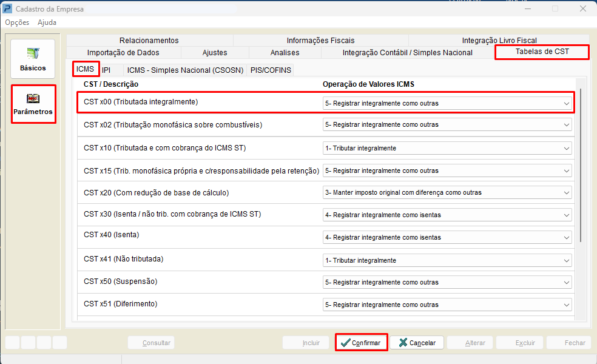Open the PIS/COFINS sub-tab

tap(271, 70)
